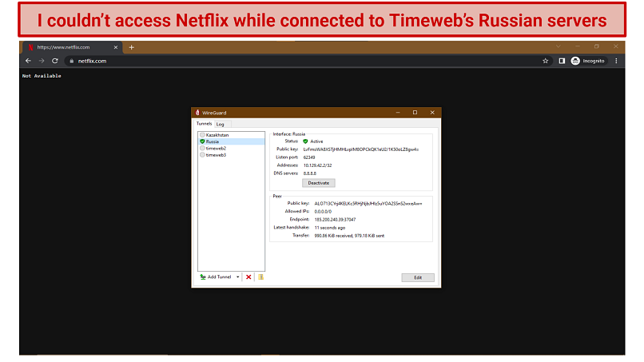The image size is (644, 362).
Task: Close the netflix.com browser tab
Action: pyautogui.click(x=115, y=47)
